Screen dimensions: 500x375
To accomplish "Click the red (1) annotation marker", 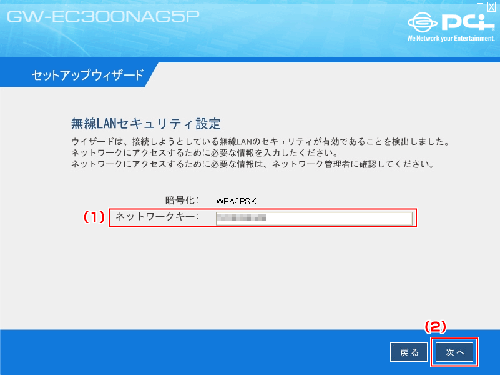I will pos(94,217).
